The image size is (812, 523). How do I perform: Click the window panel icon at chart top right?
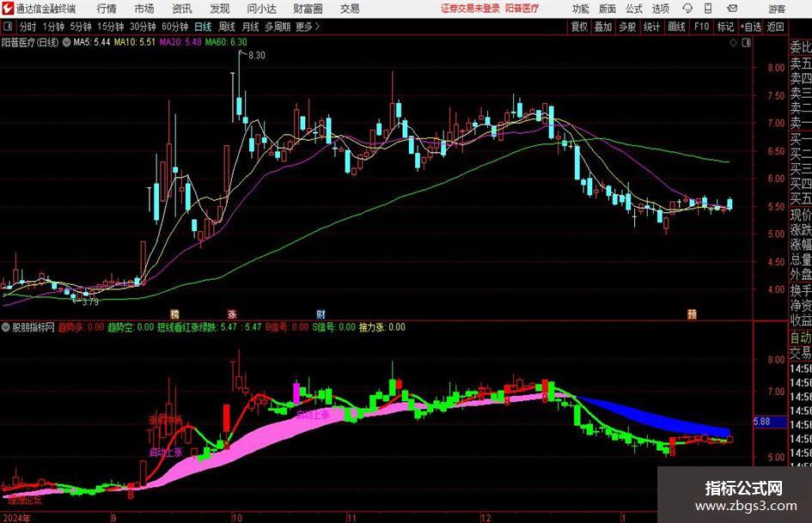coord(746,43)
